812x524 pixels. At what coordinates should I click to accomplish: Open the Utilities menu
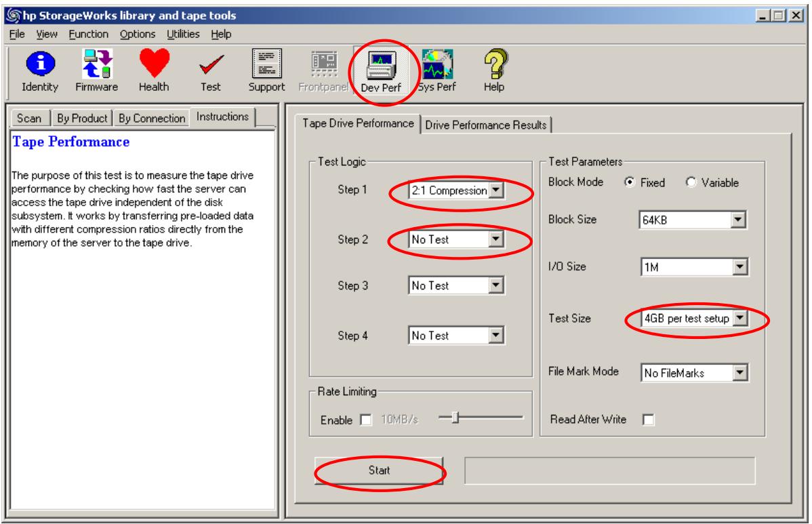tap(183, 34)
